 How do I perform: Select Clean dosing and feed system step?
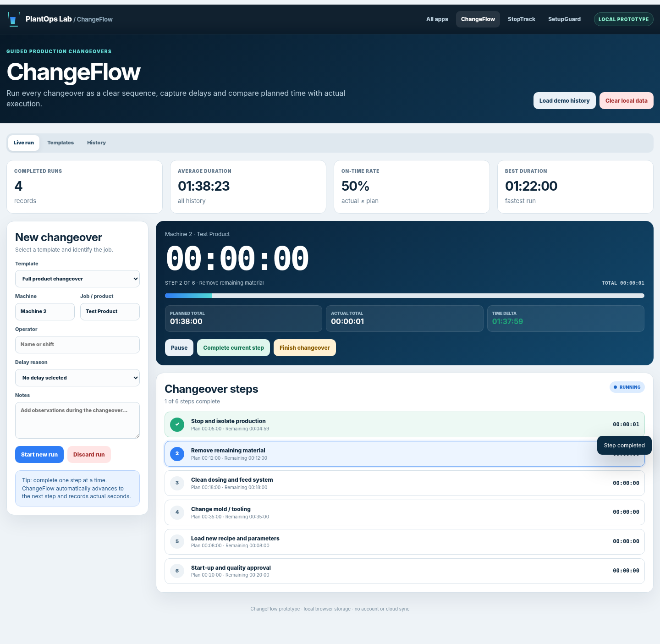pos(405,483)
